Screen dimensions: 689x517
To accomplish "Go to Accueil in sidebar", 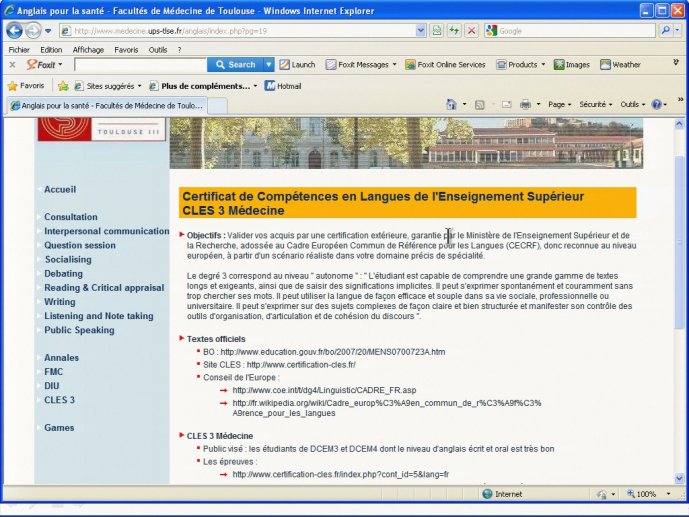I will pos(60,189).
